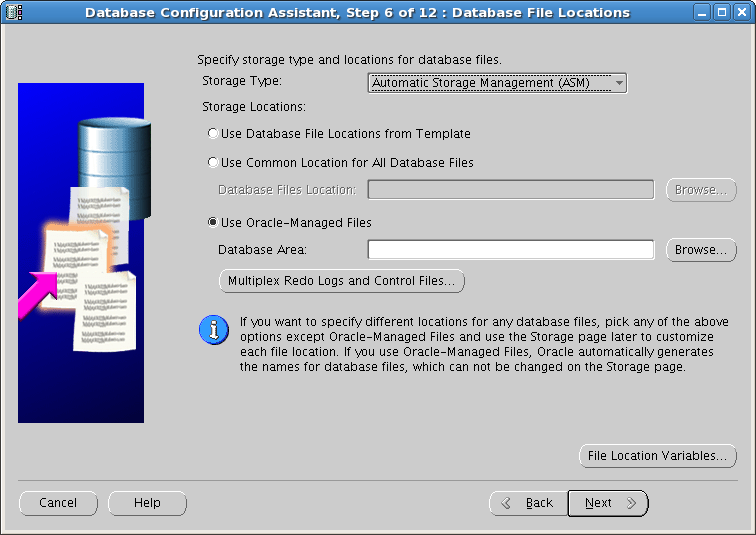
Task: Open Multiplex Redo Logs and Control Files
Action: tap(341, 281)
